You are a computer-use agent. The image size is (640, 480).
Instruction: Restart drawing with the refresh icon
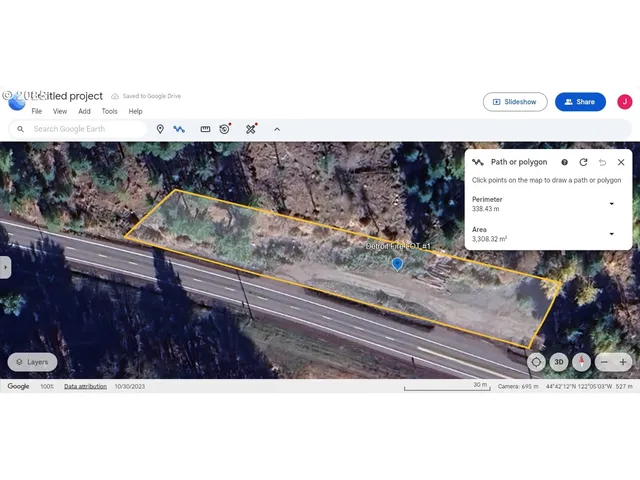[x=583, y=162]
